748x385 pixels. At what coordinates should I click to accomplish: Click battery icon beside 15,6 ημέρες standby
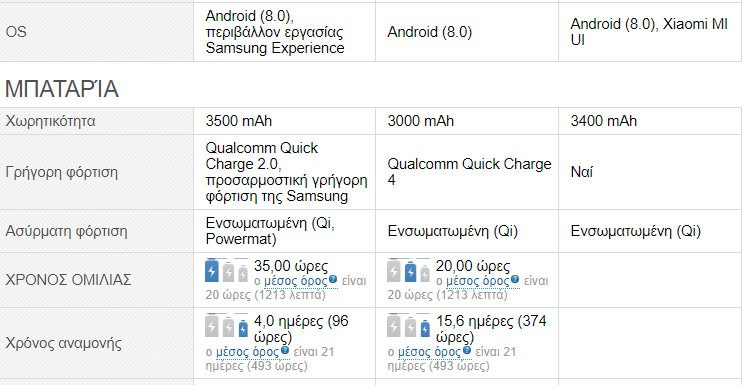click(409, 326)
